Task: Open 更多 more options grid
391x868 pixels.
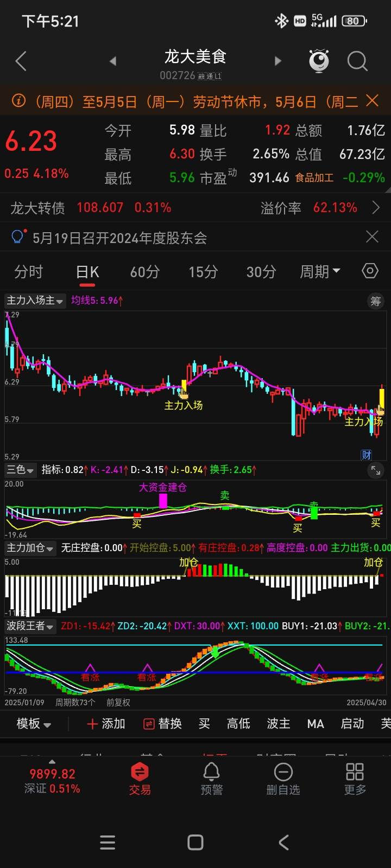Action: [355, 779]
